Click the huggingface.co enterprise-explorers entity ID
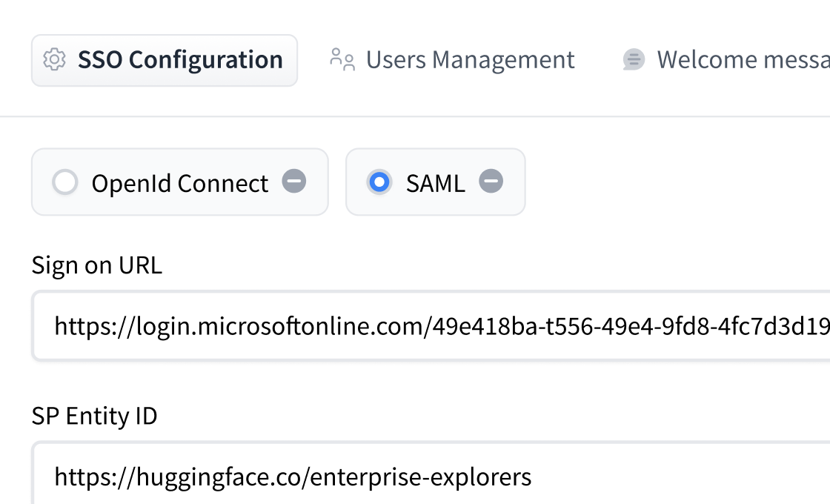Image resolution: width=830 pixels, height=504 pixels. pyautogui.click(x=292, y=477)
